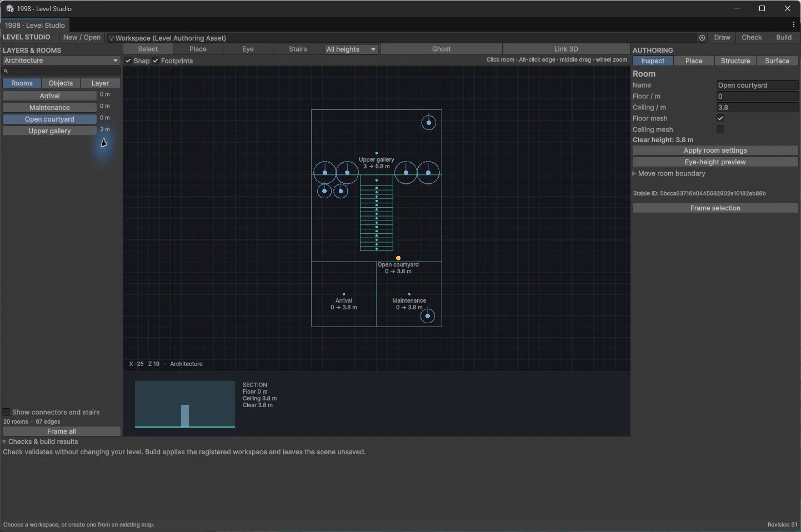Image resolution: width=801 pixels, height=532 pixels.
Task: Click the Ceiling / m input field
Action: (757, 107)
